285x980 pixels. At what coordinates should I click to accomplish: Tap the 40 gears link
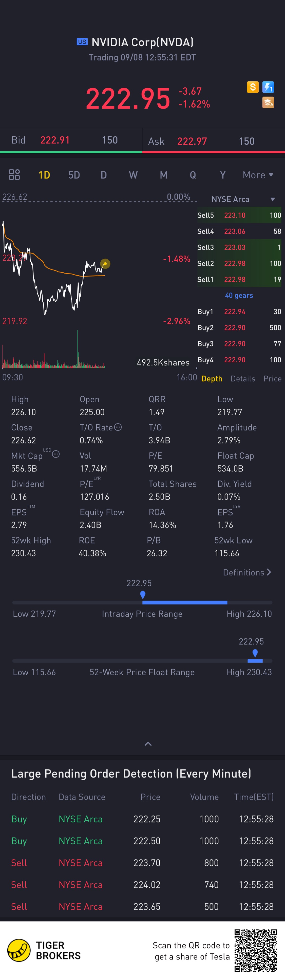pos(239,295)
